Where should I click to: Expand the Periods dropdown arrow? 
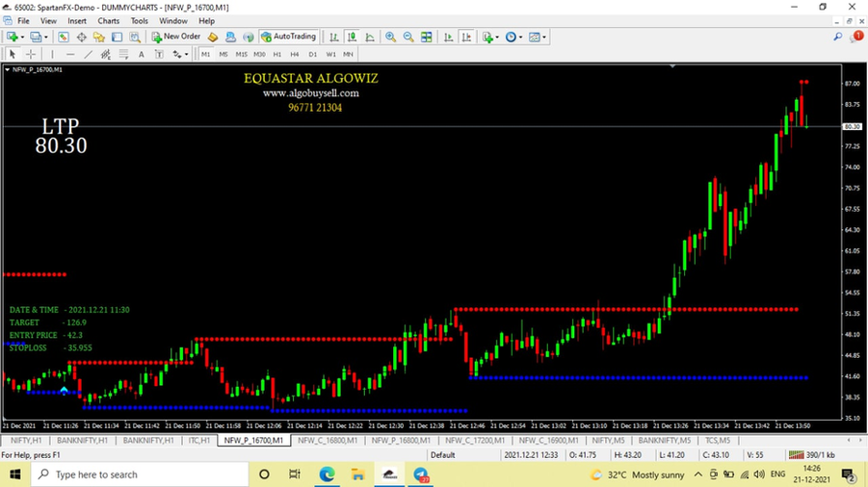tap(520, 37)
